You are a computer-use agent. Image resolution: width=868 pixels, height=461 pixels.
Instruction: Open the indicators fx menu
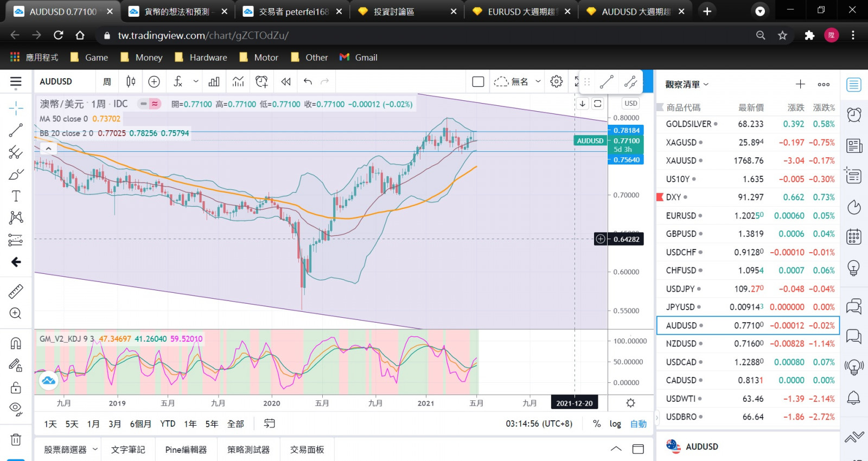tap(178, 81)
